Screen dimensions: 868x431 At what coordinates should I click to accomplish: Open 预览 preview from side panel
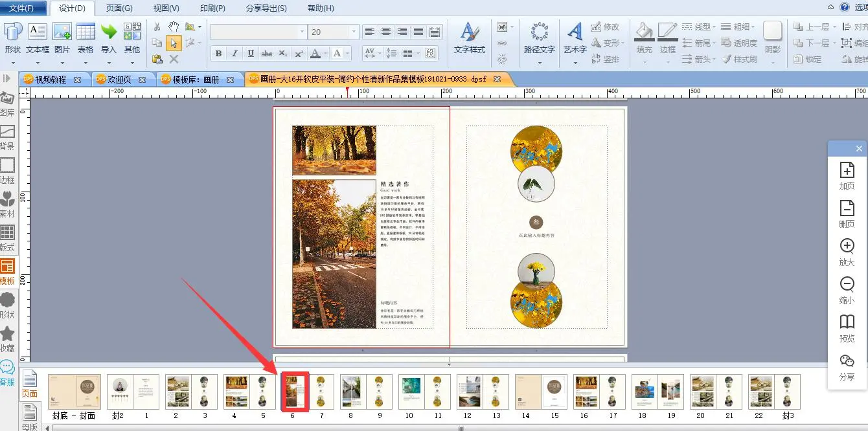[847, 327]
